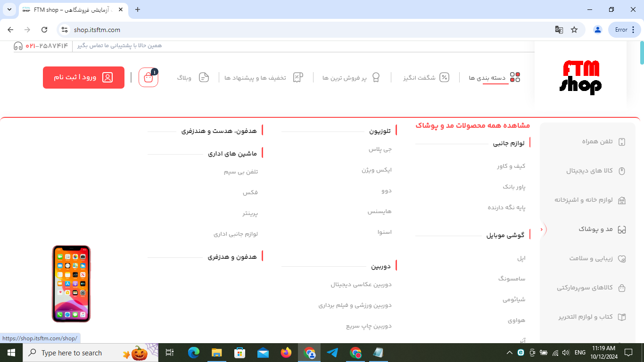Click the شگفت انگیز percent icon
This screenshot has height=362, width=644.
(444, 77)
